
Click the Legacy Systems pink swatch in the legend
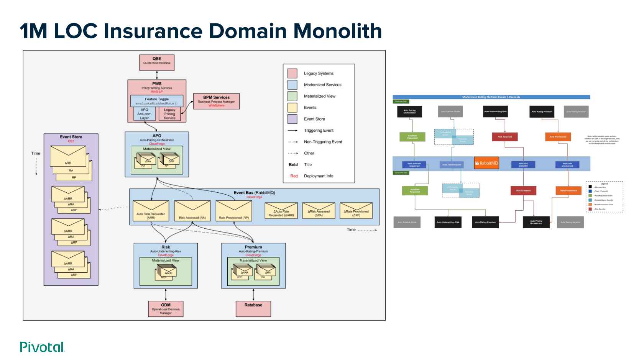point(292,73)
